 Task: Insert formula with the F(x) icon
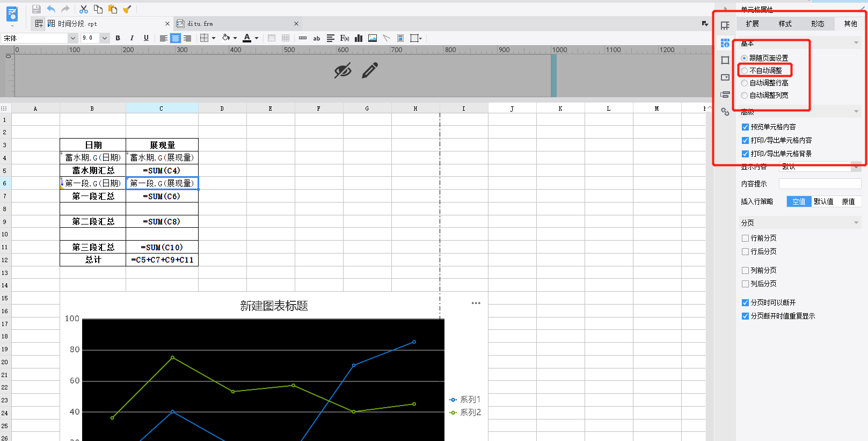coord(345,38)
